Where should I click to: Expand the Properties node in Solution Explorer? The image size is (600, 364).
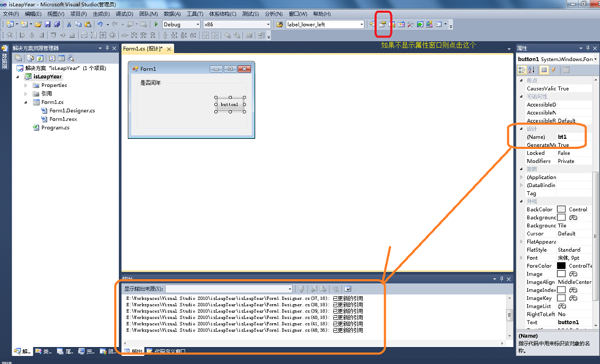coord(25,85)
